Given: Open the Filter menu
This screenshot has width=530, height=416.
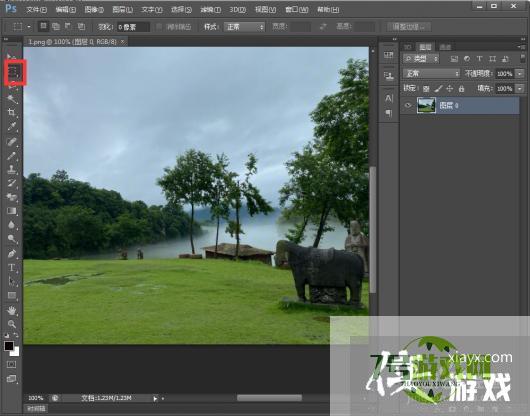Looking at the screenshot, I should (210, 9).
